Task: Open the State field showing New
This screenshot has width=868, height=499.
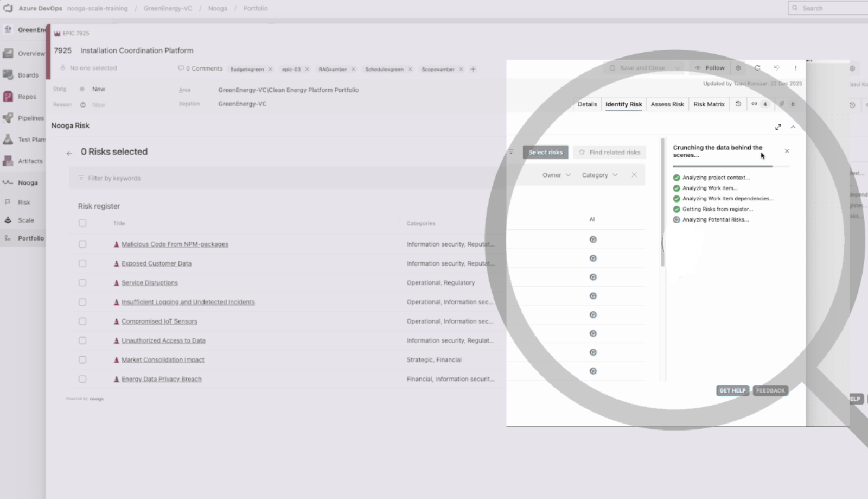Action: 98,89
